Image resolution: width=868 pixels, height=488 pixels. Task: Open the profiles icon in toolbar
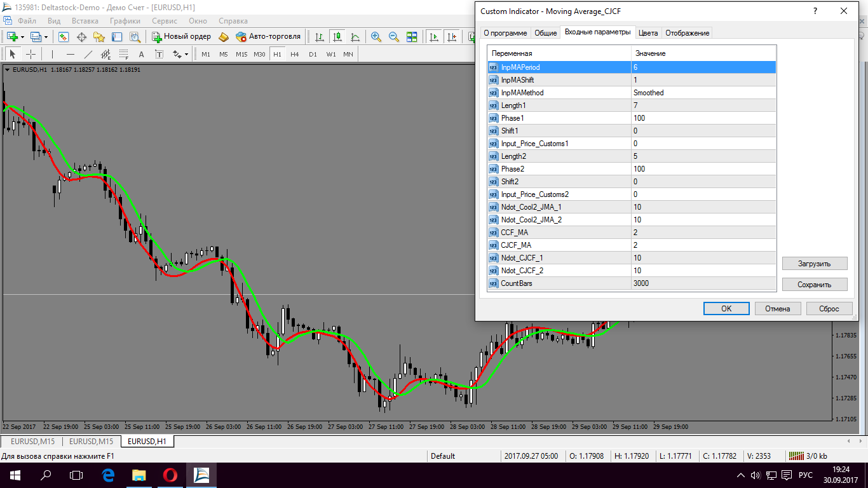pyautogui.click(x=36, y=37)
